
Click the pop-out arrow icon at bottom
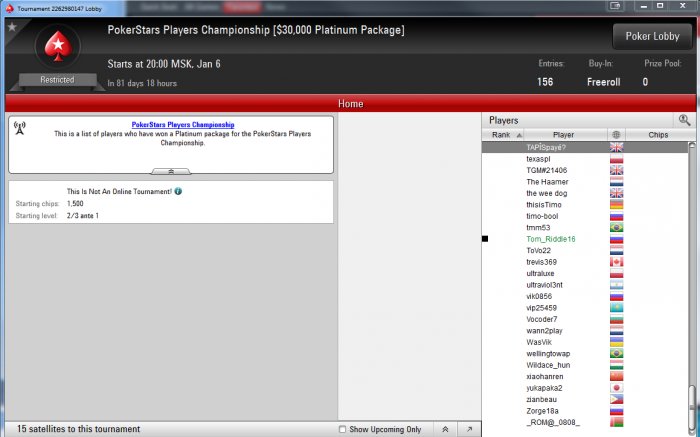(469, 429)
